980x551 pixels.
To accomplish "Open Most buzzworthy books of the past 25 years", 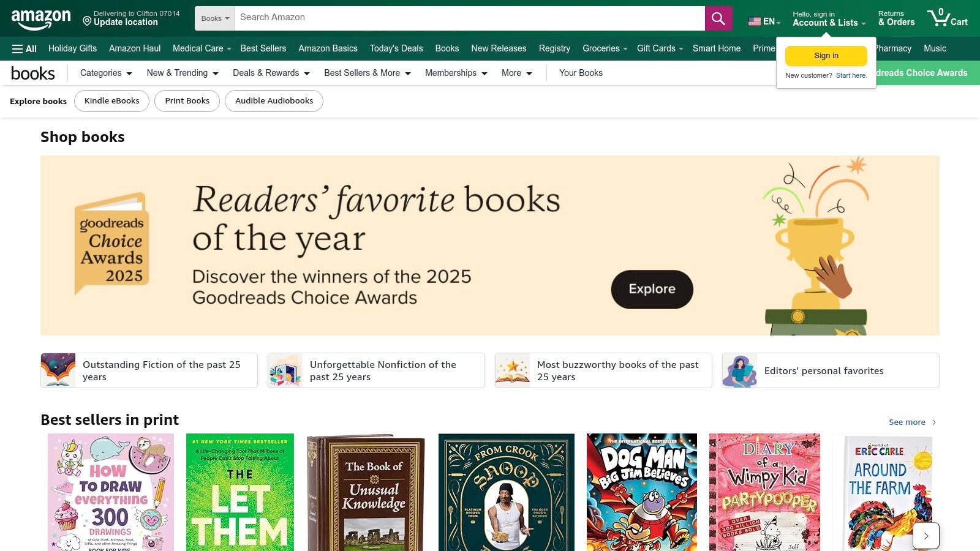I will point(603,370).
